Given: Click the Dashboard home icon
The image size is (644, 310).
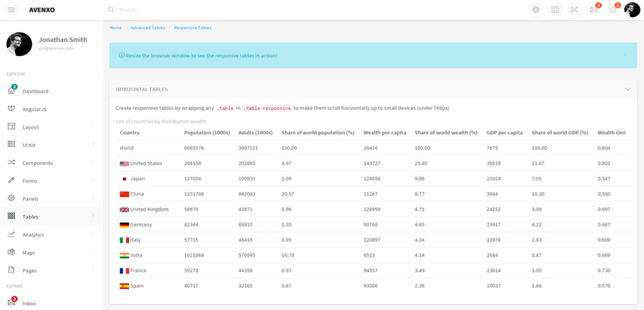Looking at the screenshot, I should coord(11,91).
